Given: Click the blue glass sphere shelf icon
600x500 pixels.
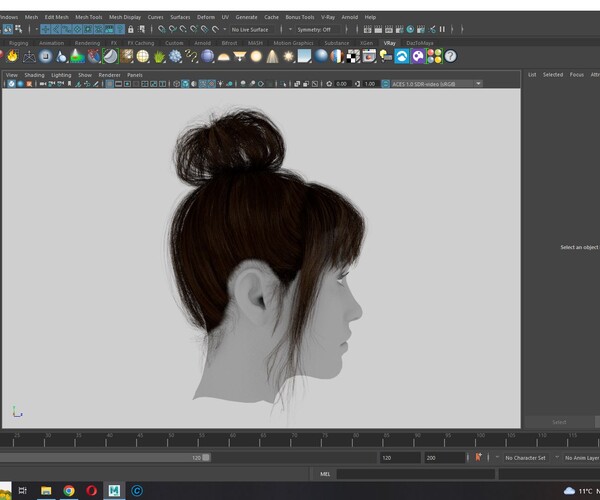Looking at the screenshot, I should tap(321, 56).
